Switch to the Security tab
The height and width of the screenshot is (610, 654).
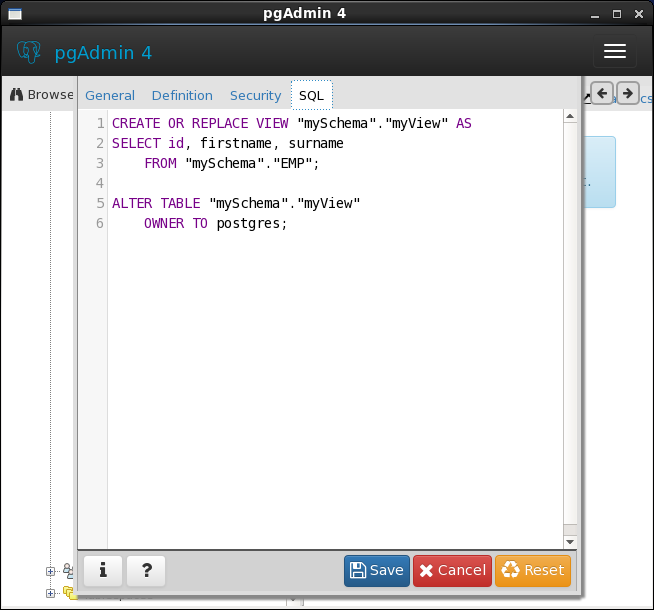pos(256,95)
